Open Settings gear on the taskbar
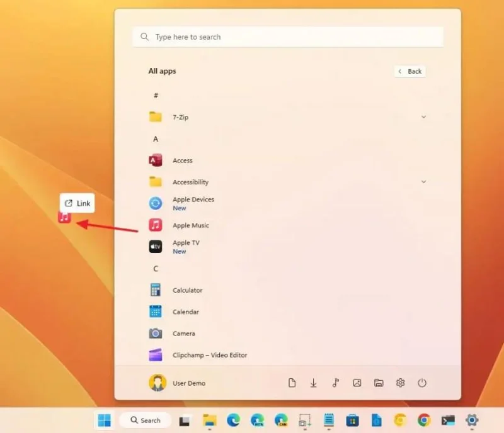This screenshot has height=433, width=504. click(x=472, y=420)
